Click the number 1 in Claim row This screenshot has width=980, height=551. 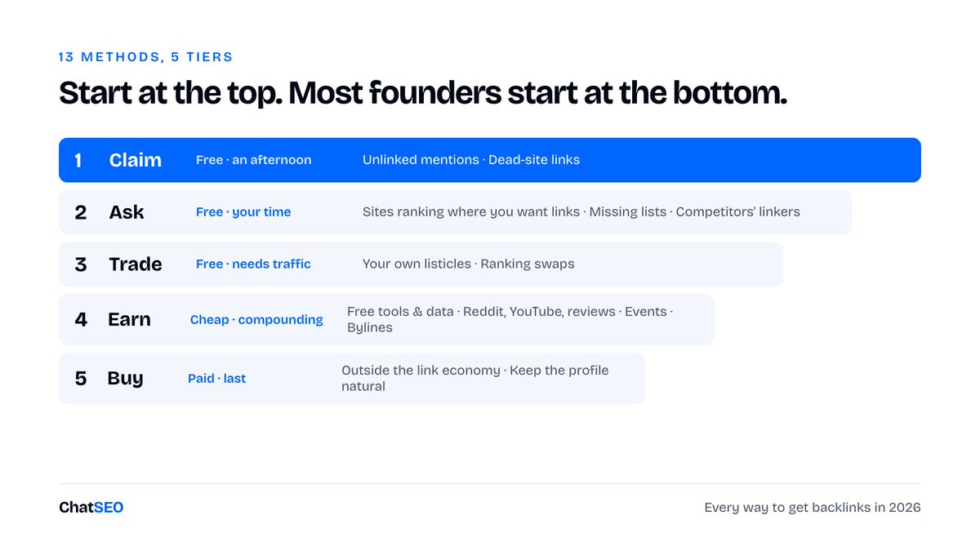click(78, 160)
